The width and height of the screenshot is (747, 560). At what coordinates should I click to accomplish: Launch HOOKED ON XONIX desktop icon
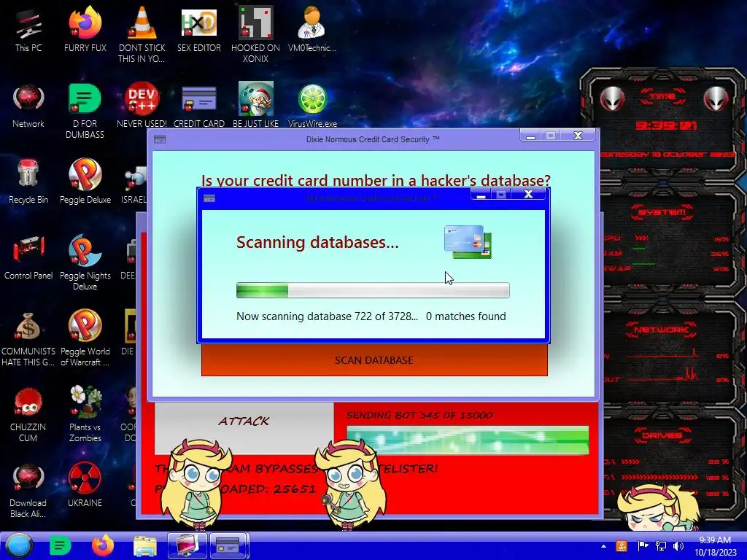(255, 34)
